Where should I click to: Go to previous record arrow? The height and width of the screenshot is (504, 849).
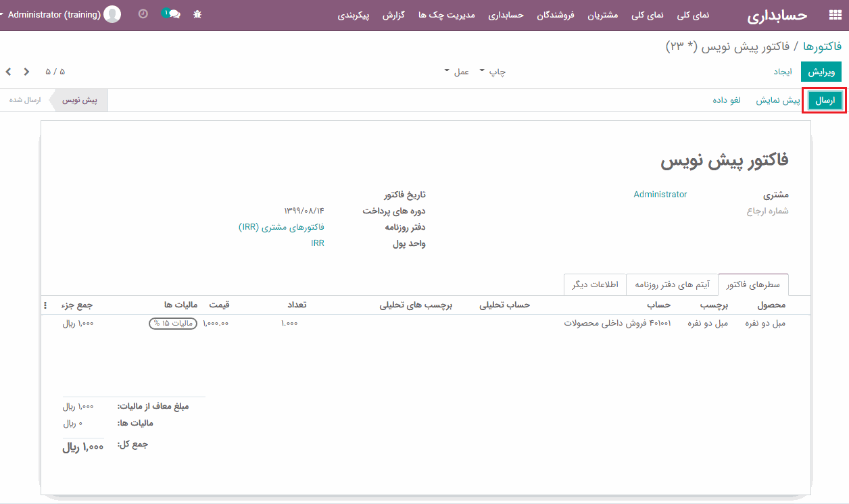click(9, 72)
